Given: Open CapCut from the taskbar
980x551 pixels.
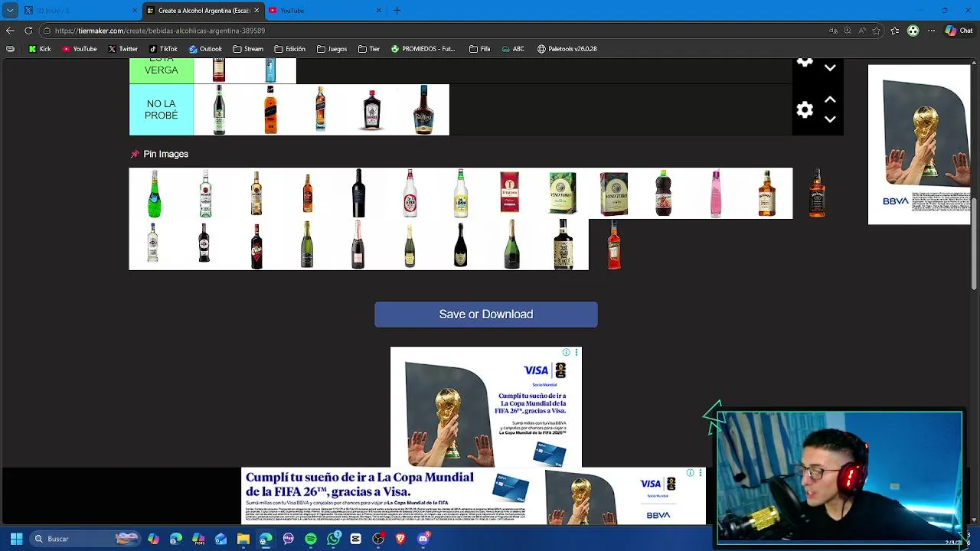Looking at the screenshot, I should [x=355, y=539].
